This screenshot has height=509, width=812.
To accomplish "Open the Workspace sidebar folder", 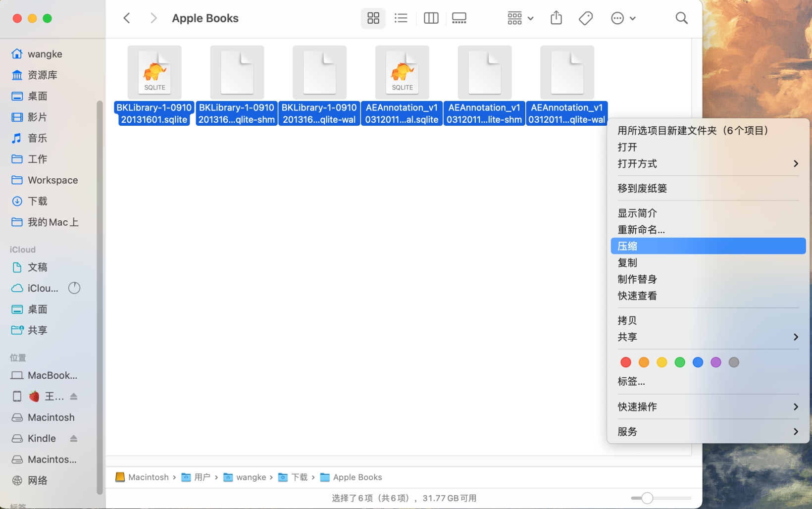I will [x=52, y=180].
